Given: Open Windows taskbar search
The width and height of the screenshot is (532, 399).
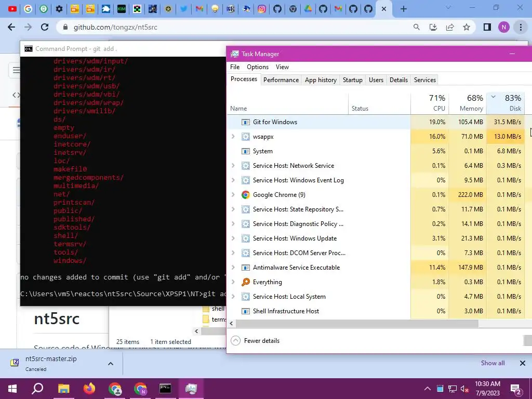Looking at the screenshot, I should tap(37, 389).
